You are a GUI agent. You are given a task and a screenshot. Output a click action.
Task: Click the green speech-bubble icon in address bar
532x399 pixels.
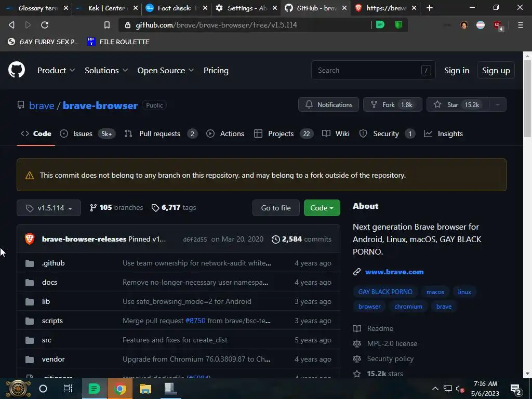pyautogui.click(x=380, y=25)
